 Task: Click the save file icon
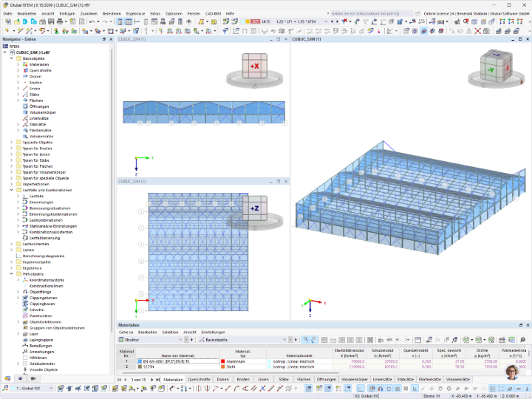point(51,21)
